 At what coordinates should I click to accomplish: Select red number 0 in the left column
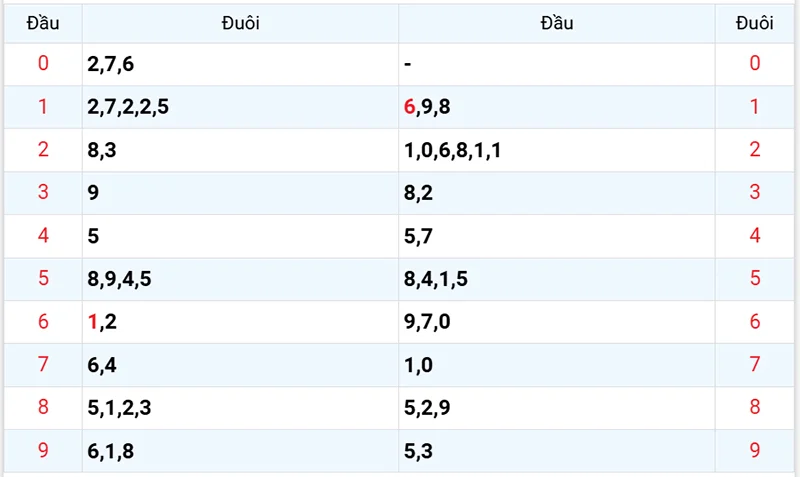pyautogui.click(x=42, y=64)
